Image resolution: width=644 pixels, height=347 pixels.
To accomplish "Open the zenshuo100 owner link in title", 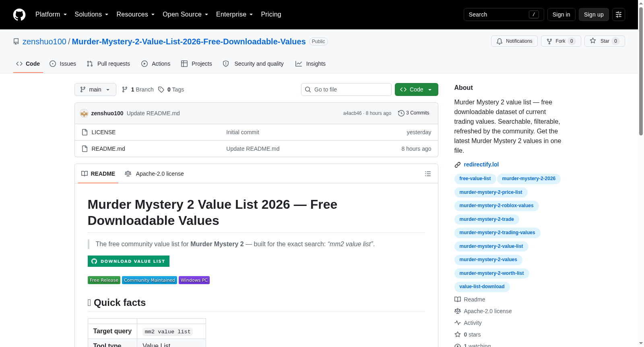I will (44, 42).
